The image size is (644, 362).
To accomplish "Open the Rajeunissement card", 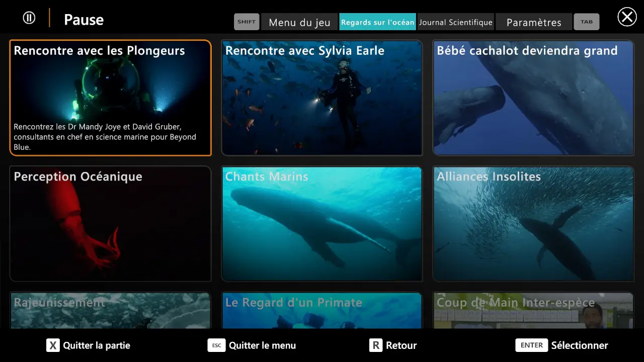I will 110,310.
